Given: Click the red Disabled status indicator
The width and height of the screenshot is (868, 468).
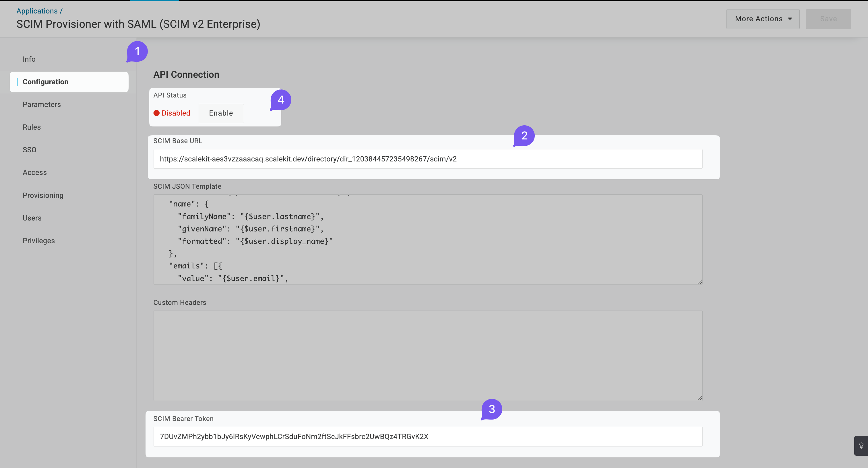Looking at the screenshot, I should (x=172, y=113).
